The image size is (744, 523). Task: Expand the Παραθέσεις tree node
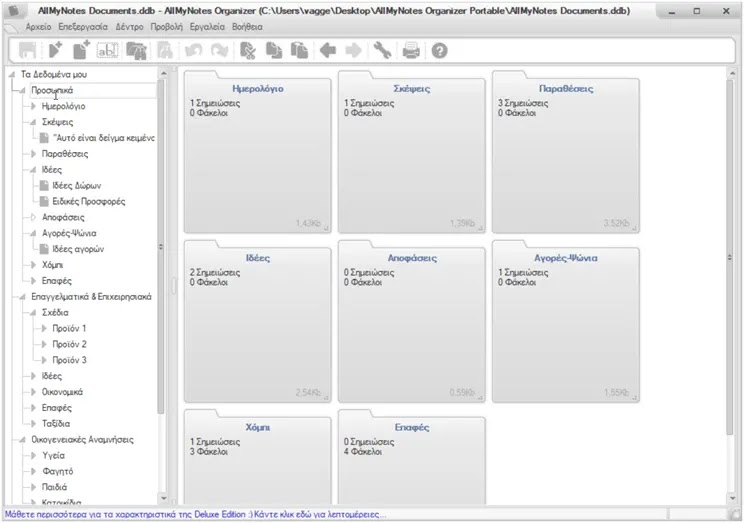click(x=33, y=154)
